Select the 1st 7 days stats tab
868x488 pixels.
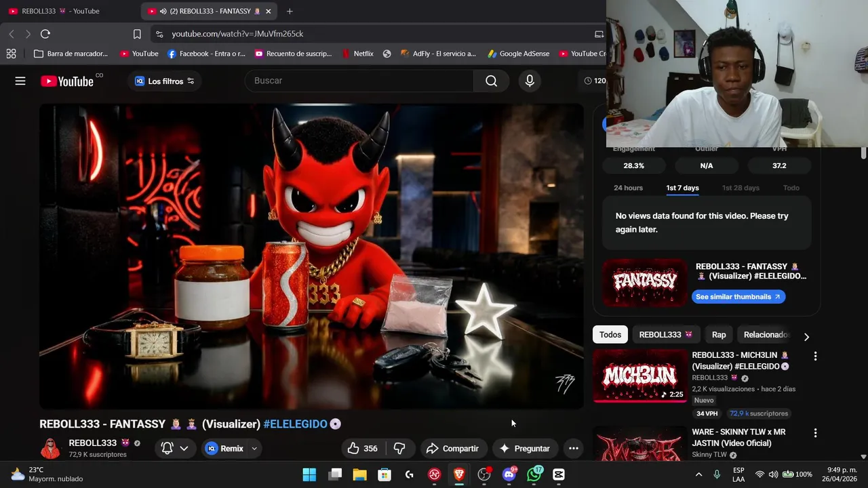(x=682, y=188)
